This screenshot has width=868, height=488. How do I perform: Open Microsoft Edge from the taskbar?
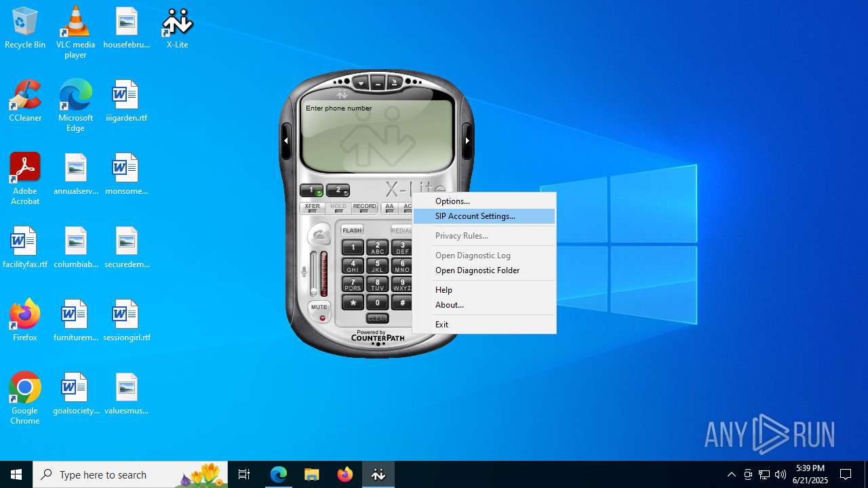pos(279,474)
